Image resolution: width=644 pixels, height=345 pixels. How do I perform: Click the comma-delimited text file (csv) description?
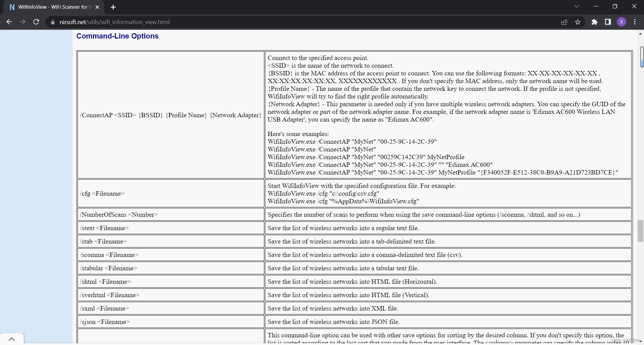point(365,255)
